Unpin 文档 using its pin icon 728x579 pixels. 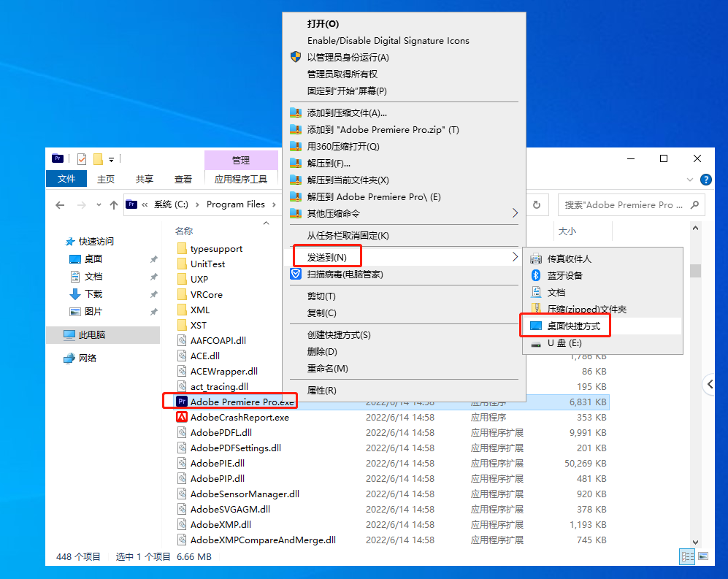153,277
